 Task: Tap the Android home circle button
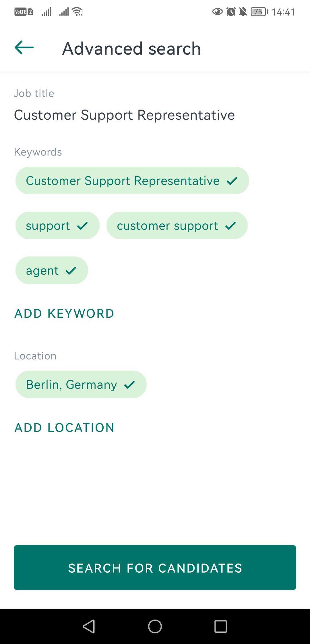[155, 626]
